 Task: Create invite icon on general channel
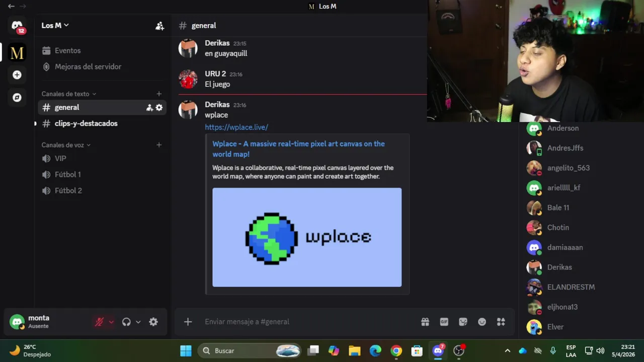(x=149, y=108)
